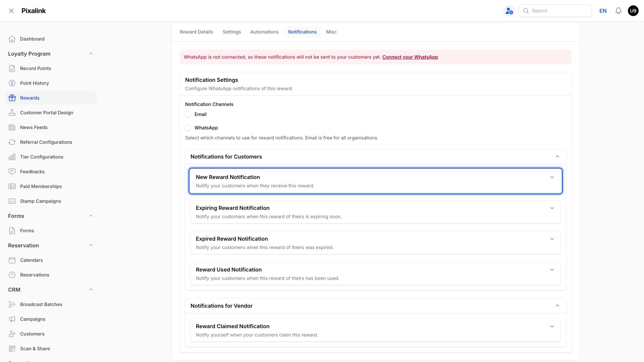Click the Reservations clock icon

coord(12,275)
